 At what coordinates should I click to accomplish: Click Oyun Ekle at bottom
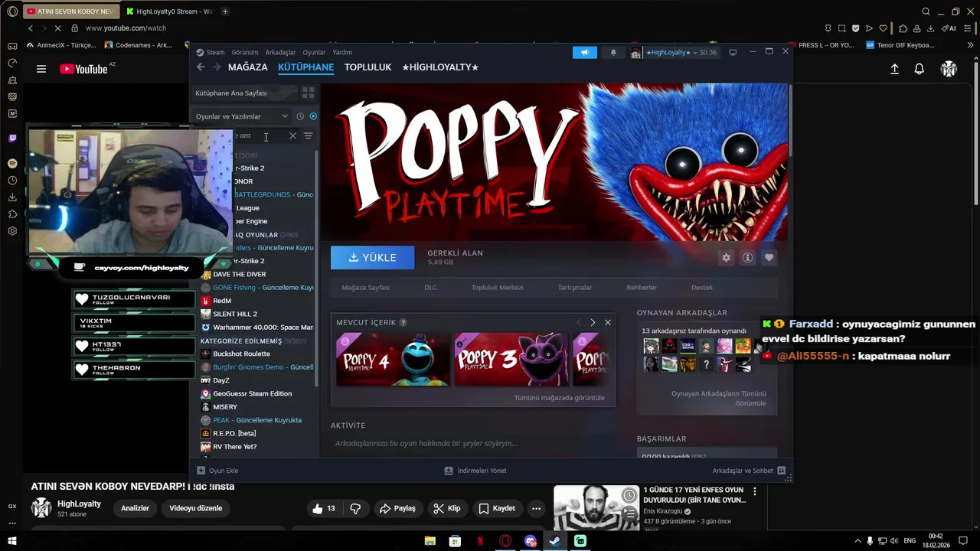[217, 471]
